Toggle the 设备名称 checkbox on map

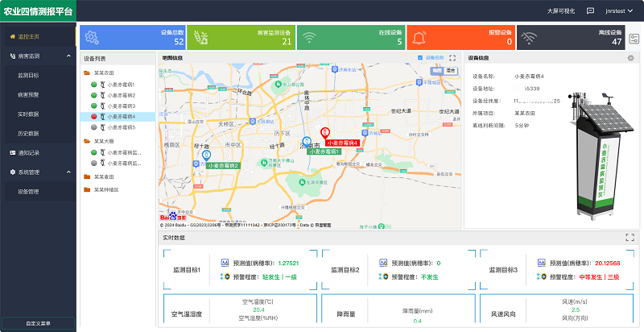click(x=420, y=58)
